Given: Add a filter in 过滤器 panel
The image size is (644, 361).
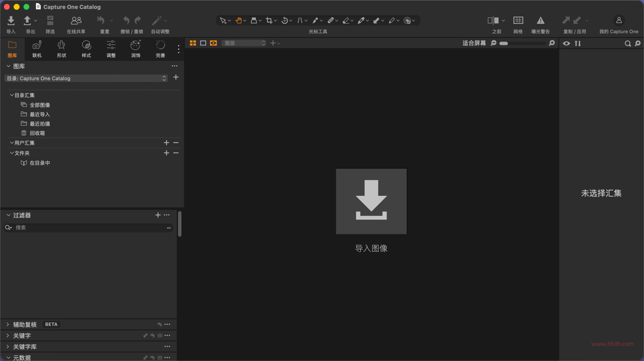Looking at the screenshot, I should point(158,215).
